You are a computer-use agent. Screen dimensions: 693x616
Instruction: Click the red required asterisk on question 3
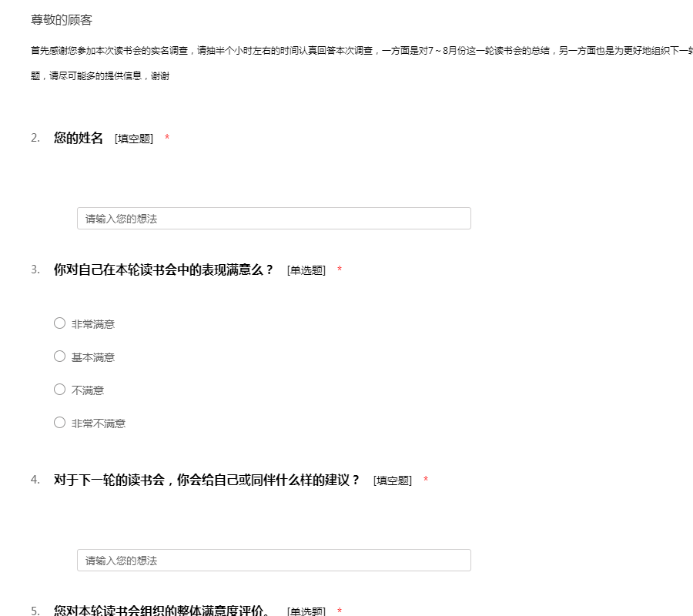(340, 270)
